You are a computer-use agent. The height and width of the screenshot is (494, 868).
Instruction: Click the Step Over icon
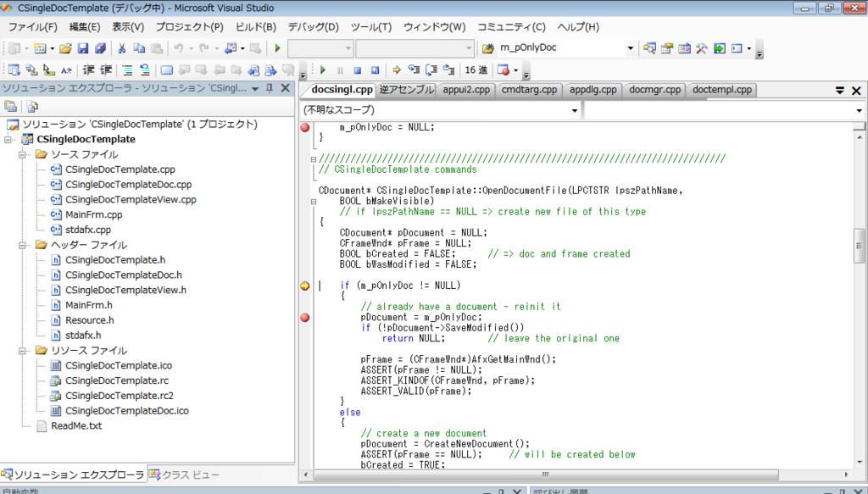coord(431,70)
